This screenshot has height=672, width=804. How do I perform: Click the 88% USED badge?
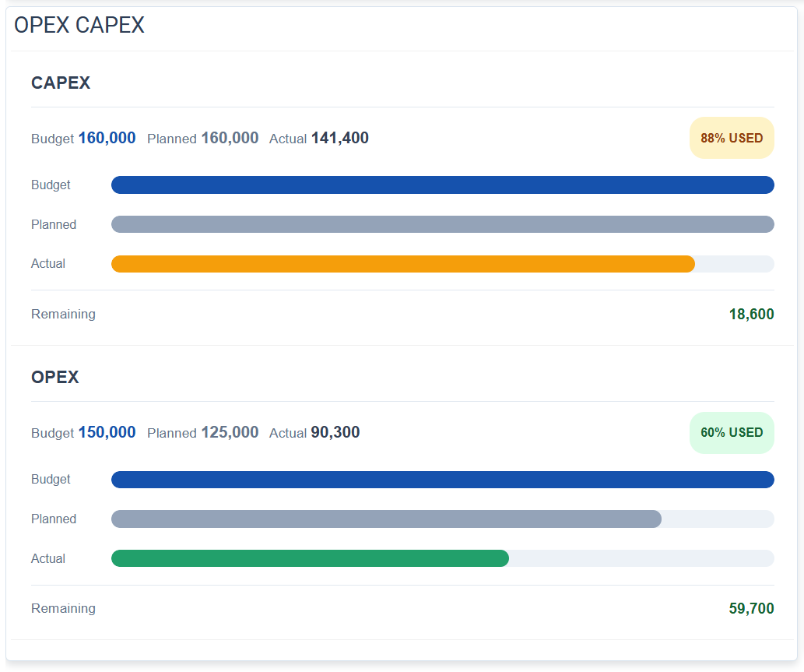[732, 138]
